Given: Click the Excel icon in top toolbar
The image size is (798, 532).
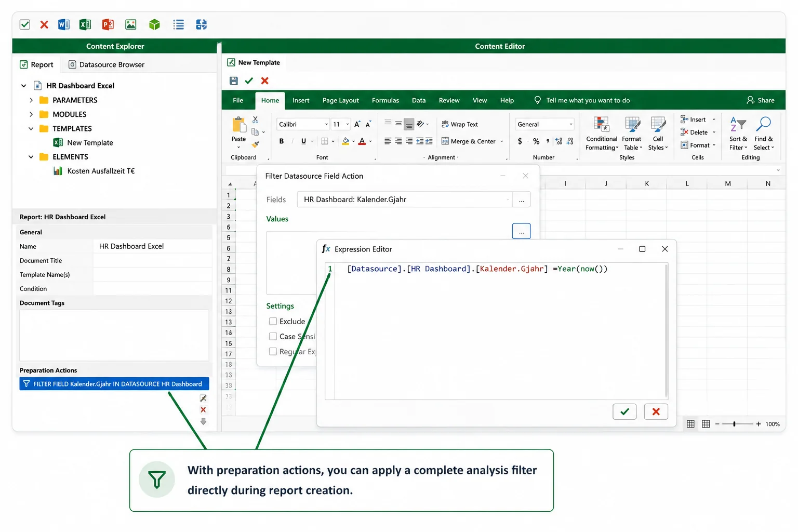Looking at the screenshot, I should 85,24.
